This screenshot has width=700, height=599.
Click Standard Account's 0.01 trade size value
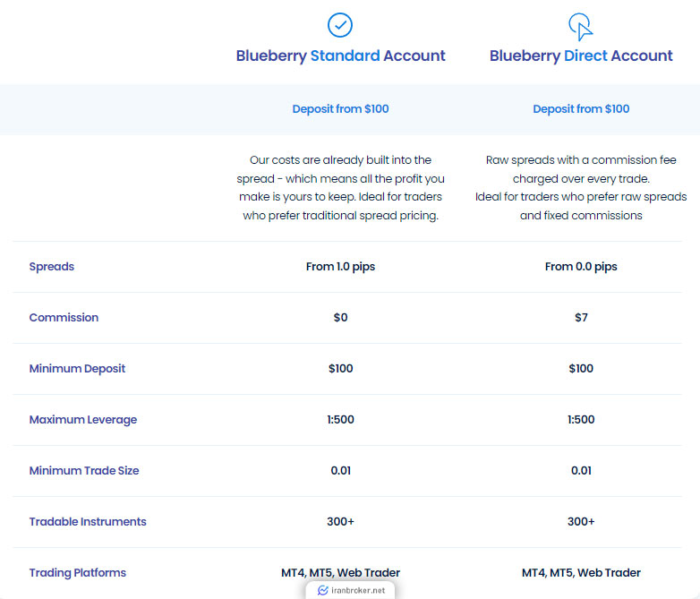click(341, 471)
